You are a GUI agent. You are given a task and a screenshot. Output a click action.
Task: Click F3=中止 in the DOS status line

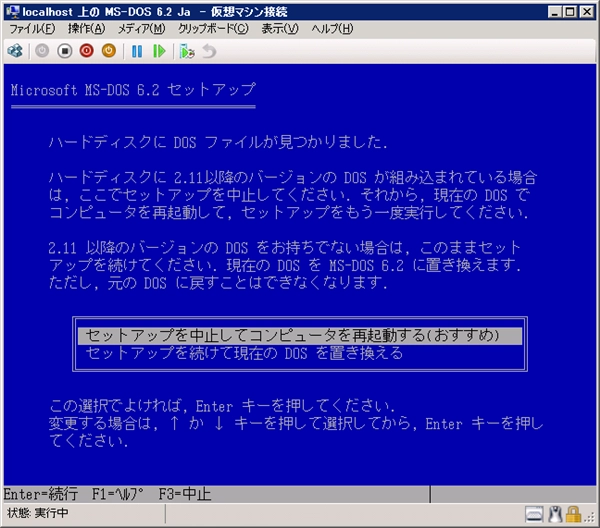pyautogui.click(x=185, y=494)
